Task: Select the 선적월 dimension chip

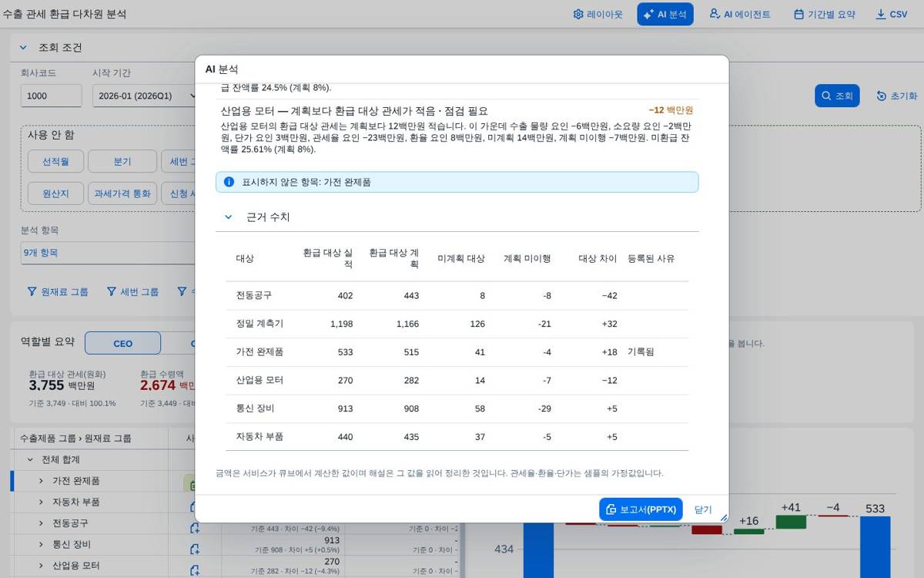Action: [x=55, y=161]
